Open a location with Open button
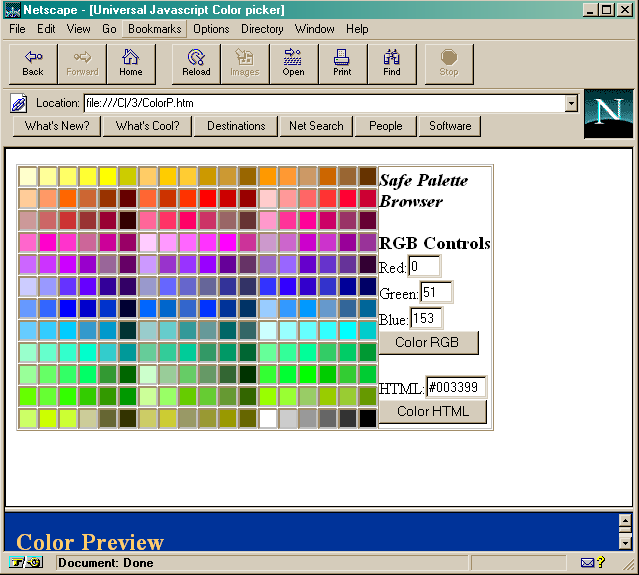Screen dimensions: 639x575 pyautogui.click(x=293, y=64)
